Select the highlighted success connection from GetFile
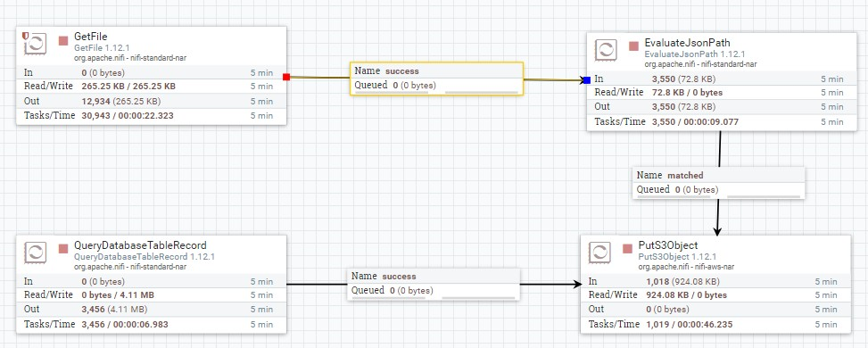 click(x=436, y=79)
